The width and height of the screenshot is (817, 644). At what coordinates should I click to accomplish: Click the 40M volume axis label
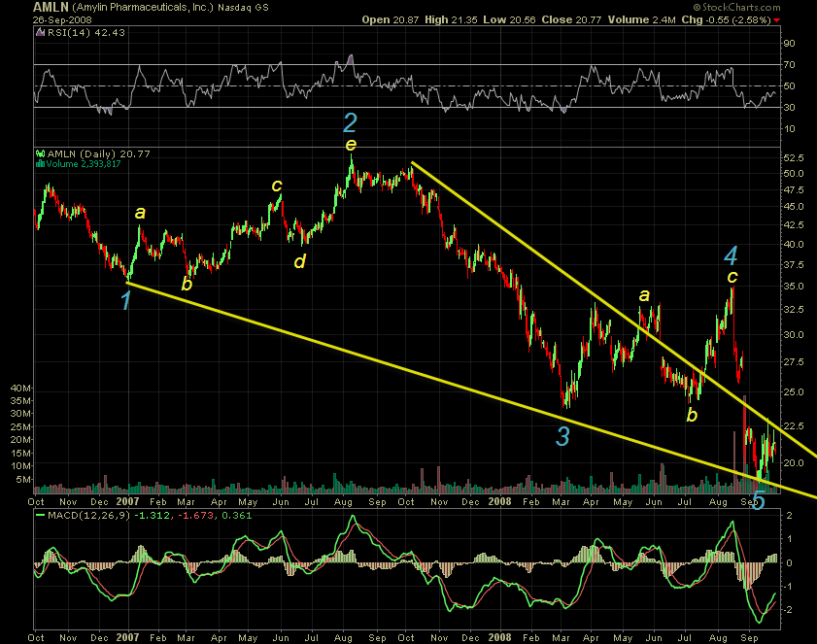coord(20,389)
